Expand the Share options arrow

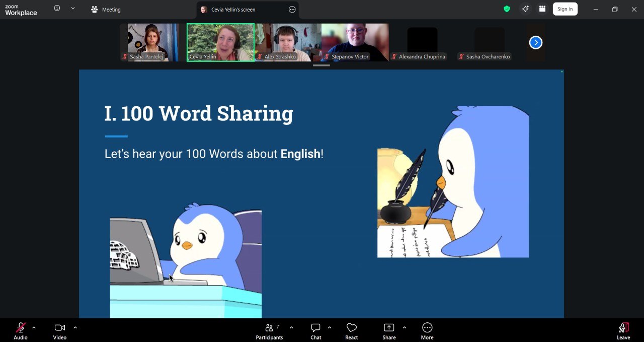click(x=404, y=328)
